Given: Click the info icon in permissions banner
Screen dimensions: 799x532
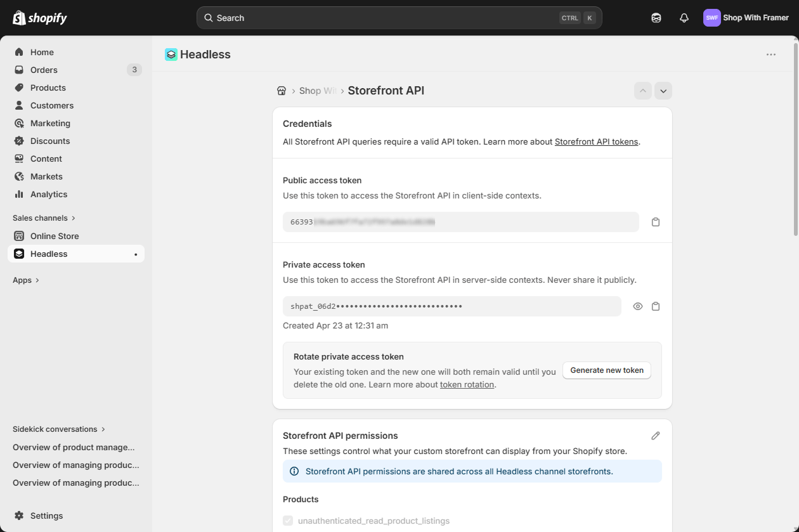Looking at the screenshot, I should 294,471.
